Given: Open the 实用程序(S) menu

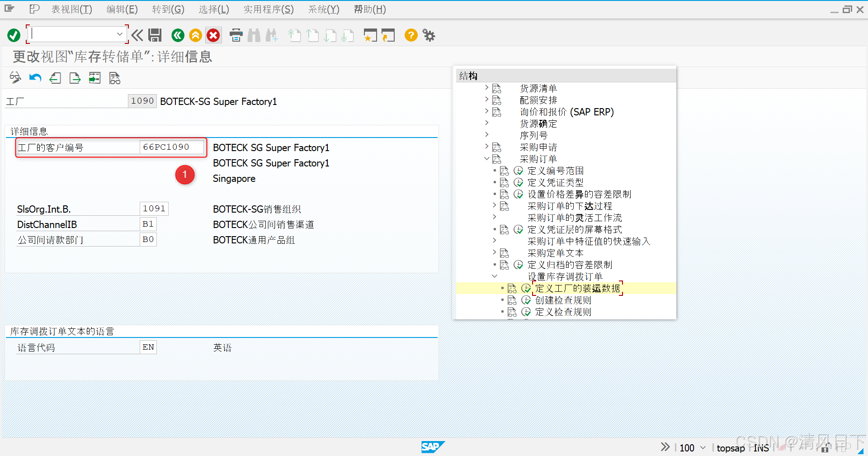Looking at the screenshot, I should (x=269, y=9).
